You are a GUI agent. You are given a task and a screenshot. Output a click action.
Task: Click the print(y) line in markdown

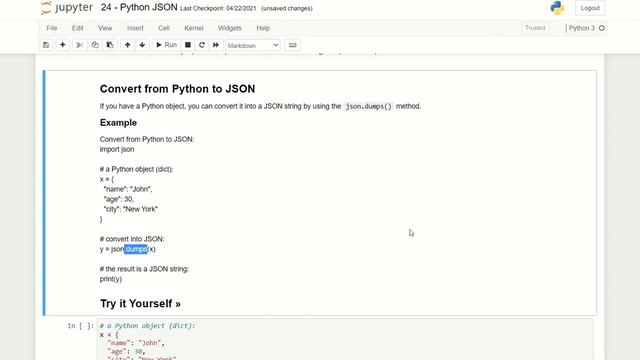coord(111,279)
